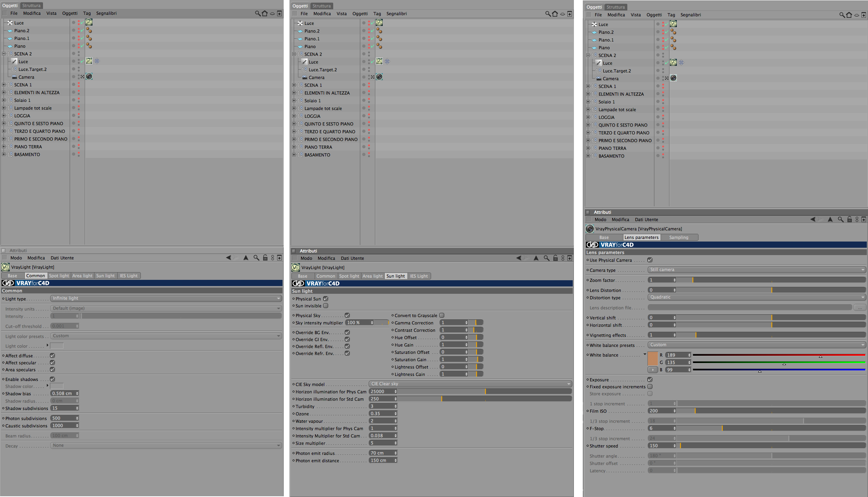Click VrayLight tag on top Luce object
868x497 pixels.
[x=89, y=22]
